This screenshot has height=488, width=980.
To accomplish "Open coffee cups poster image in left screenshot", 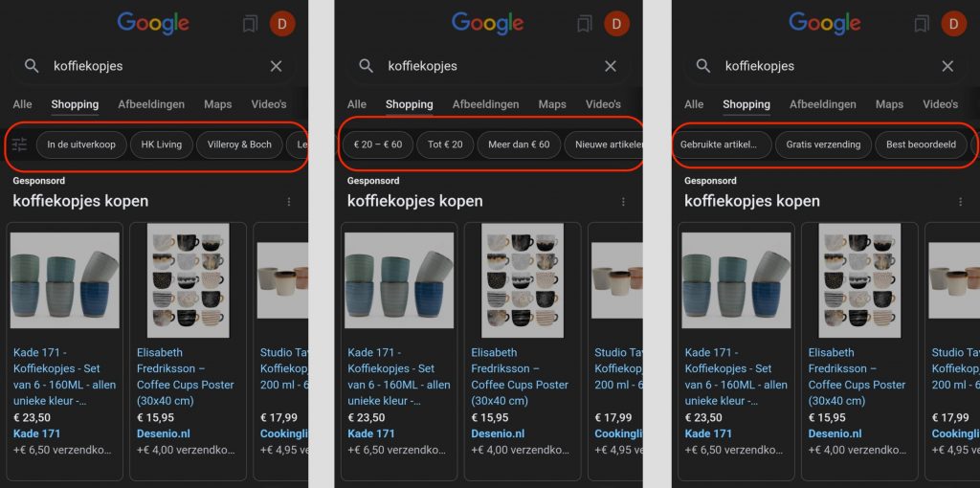I will pos(189,280).
